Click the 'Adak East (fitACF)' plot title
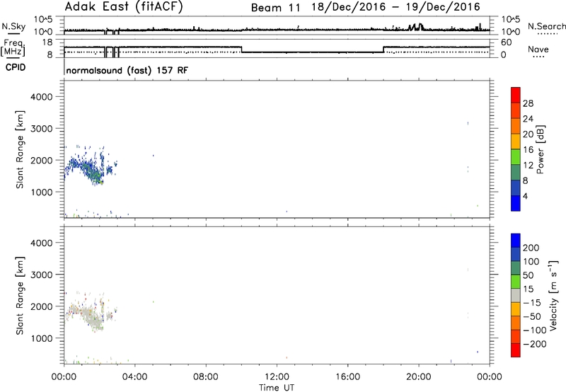Viewport: 566px width, 392px height. 124,7
